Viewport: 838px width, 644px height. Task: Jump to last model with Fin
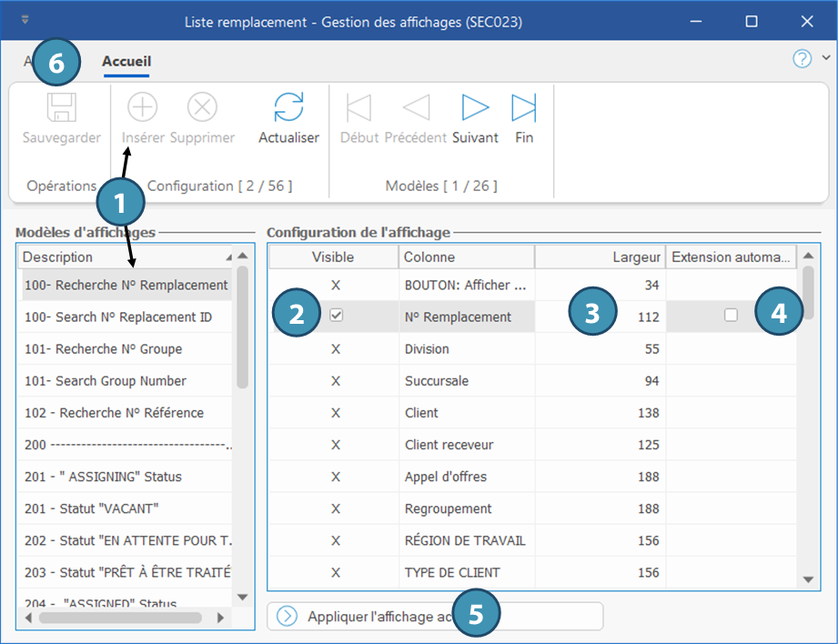(524, 108)
